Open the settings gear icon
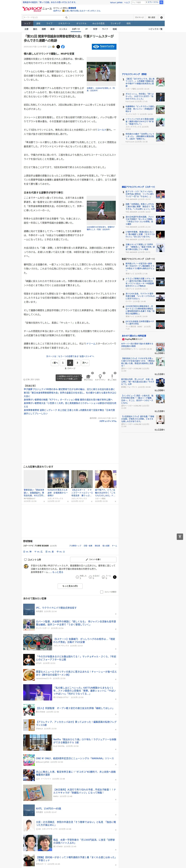The width and height of the screenshot is (186, 868). tap(161, 18)
